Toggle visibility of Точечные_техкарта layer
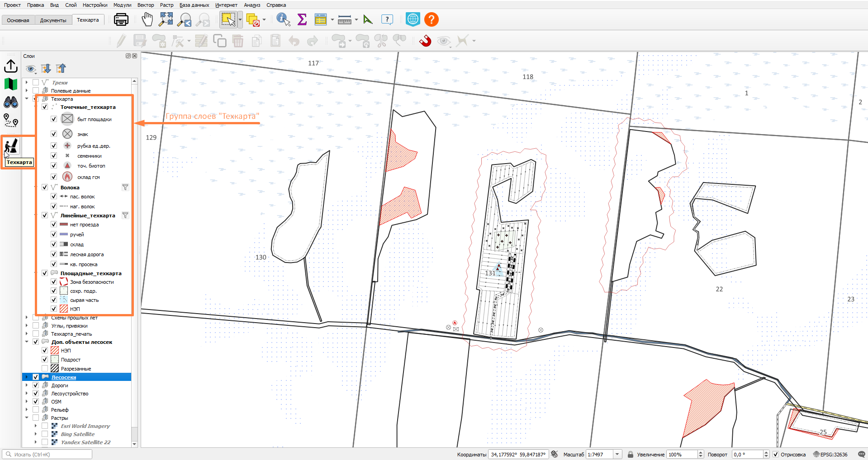 pos(45,107)
